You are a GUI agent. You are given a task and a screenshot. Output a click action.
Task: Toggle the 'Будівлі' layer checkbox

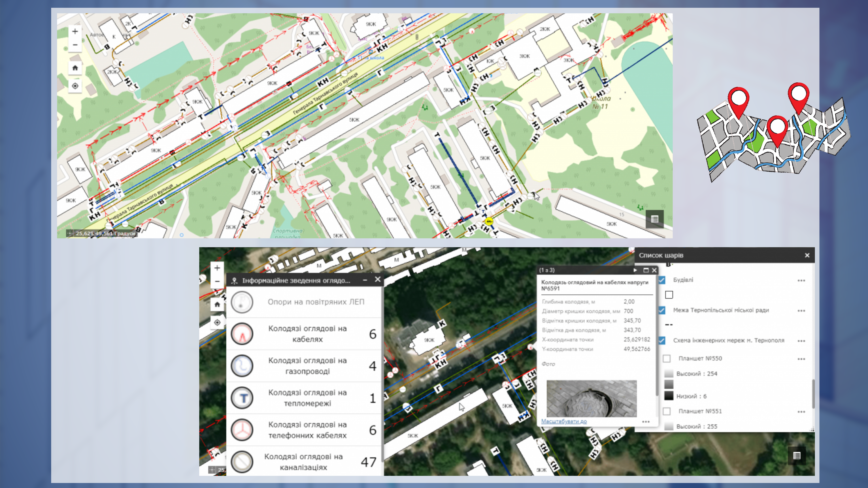tap(662, 280)
